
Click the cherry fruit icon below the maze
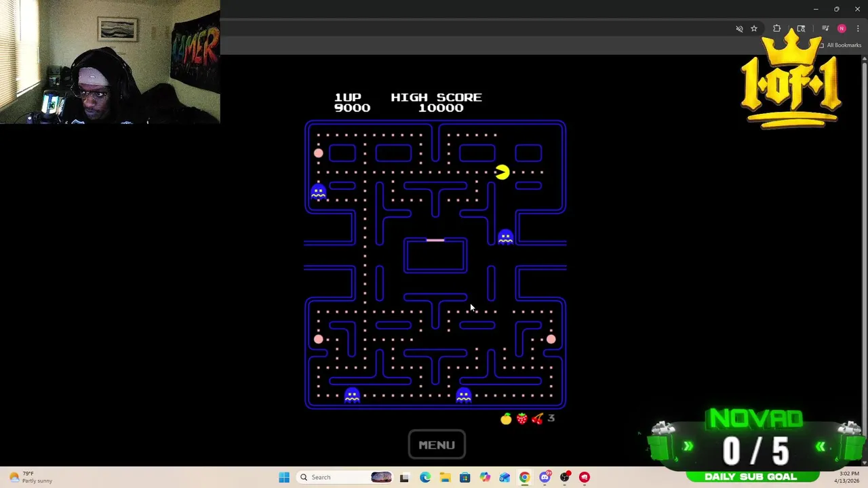point(537,419)
